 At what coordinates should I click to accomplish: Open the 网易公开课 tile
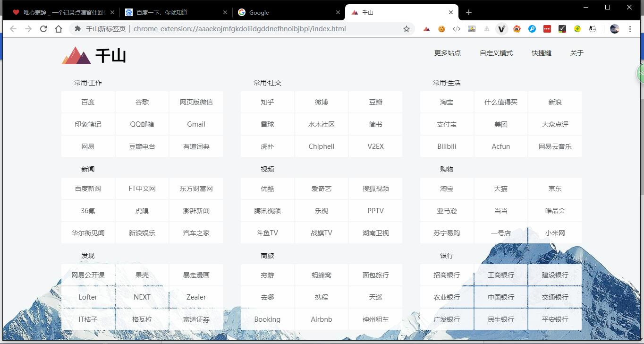88,275
